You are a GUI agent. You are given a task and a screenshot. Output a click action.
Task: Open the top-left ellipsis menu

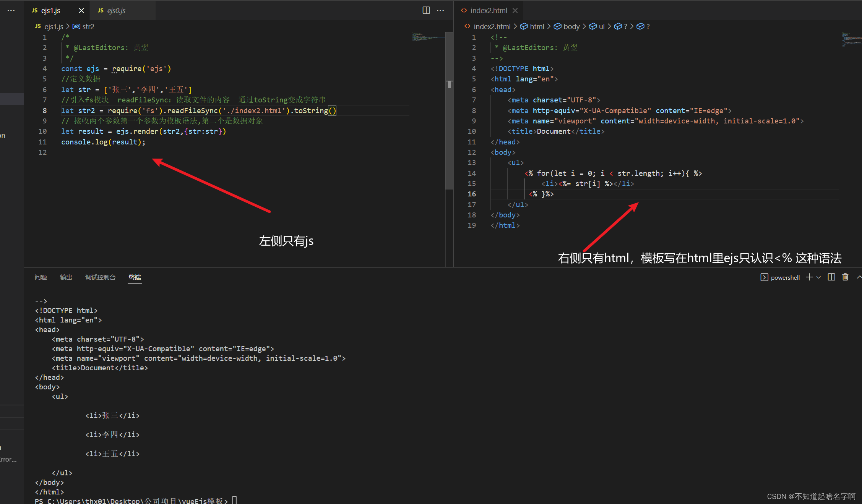tap(11, 10)
